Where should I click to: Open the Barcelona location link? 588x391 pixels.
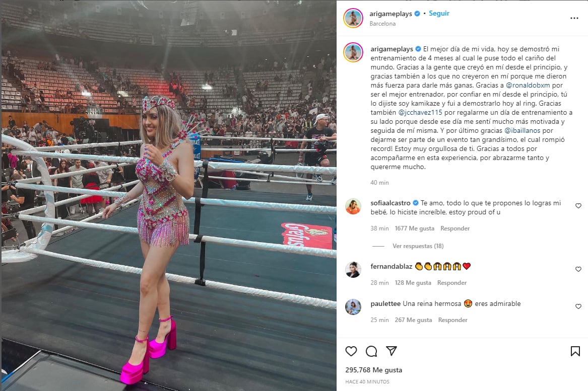coord(382,24)
